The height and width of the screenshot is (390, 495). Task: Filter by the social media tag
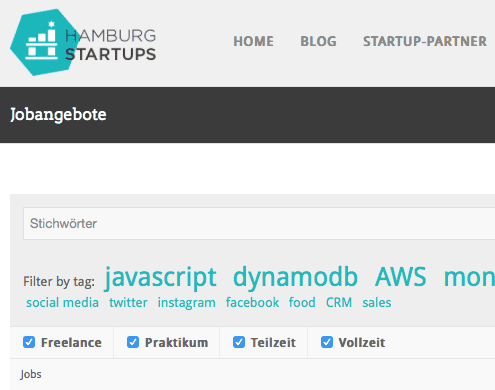(x=62, y=303)
